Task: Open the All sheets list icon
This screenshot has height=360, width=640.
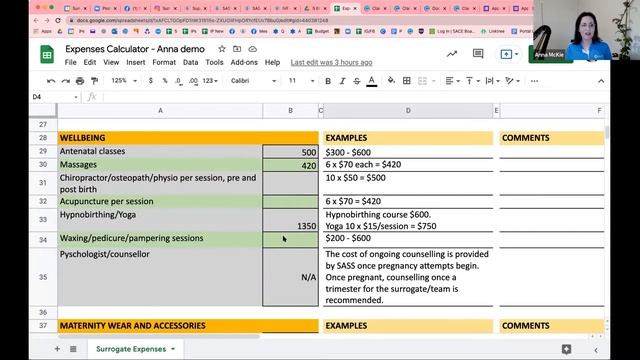Action: point(73,349)
